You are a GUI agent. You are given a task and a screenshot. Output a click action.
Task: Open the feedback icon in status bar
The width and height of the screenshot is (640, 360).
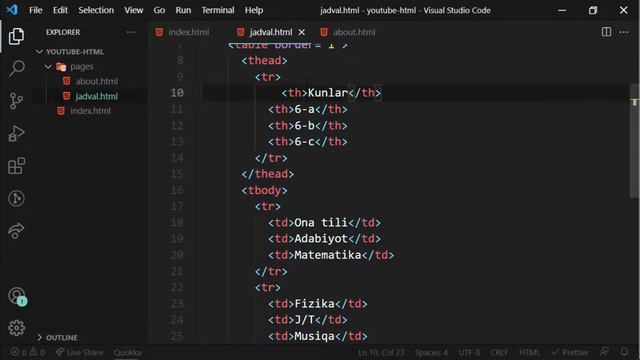pos(604,351)
